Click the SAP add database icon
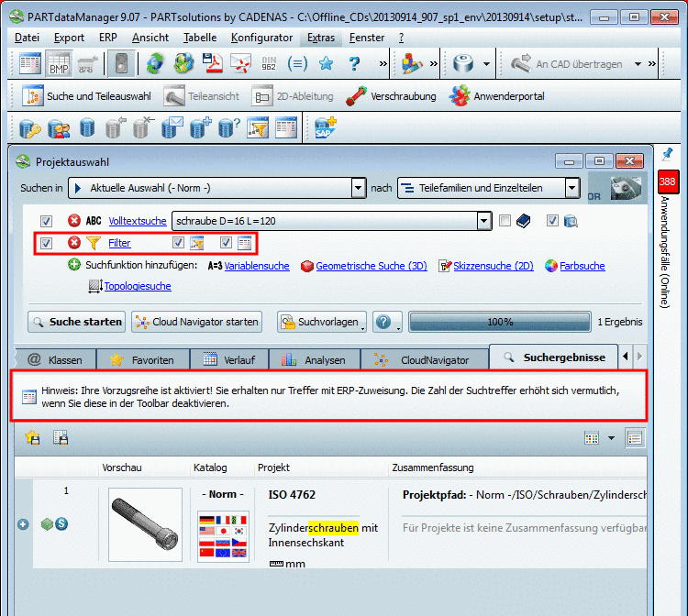The width and height of the screenshot is (688, 616). [325, 127]
